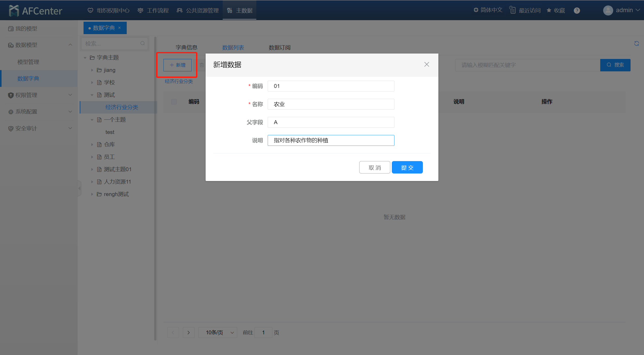Click the 提交 submit button
The height and width of the screenshot is (355, 644).
(407, 168)
